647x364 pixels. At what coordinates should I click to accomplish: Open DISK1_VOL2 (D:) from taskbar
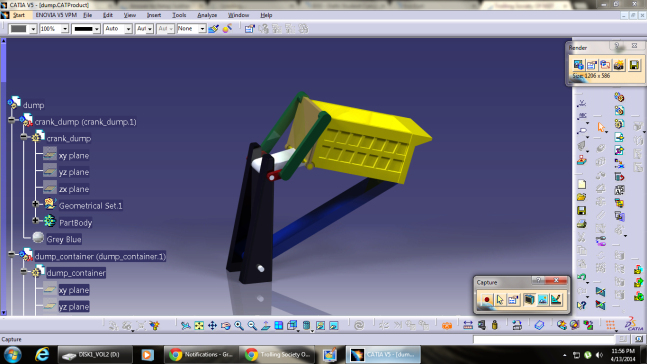(94, 355)
